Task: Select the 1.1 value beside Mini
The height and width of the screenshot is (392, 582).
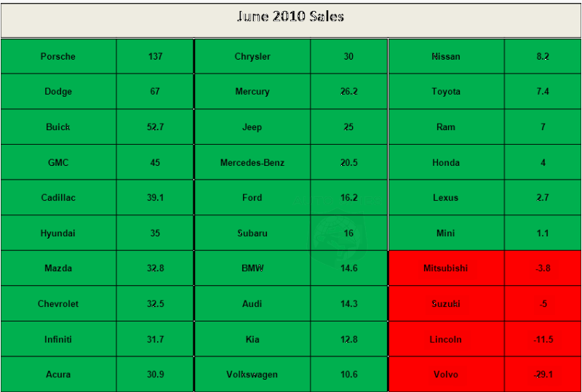Action: [x=543, y=233]
